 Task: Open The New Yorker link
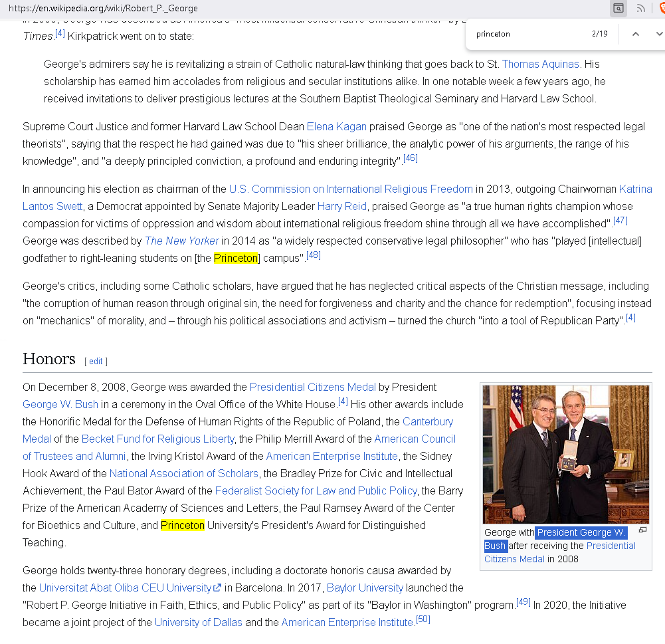click(181, 241)
